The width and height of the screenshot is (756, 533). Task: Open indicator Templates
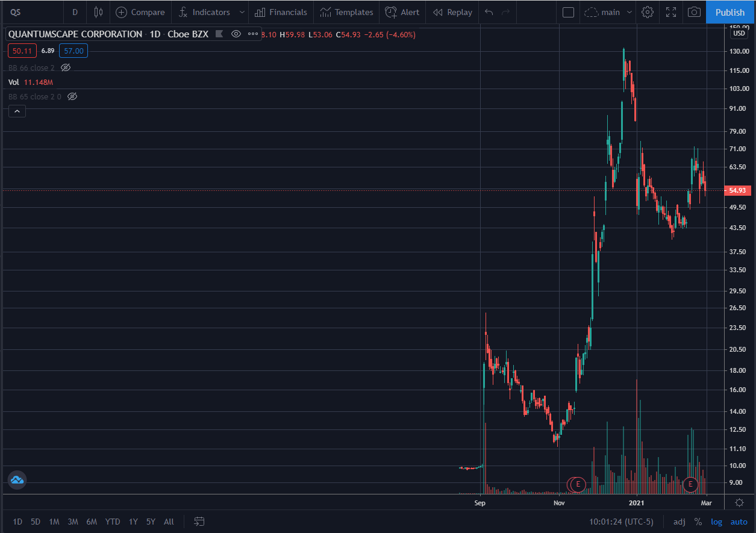click(x=346, y=12)
